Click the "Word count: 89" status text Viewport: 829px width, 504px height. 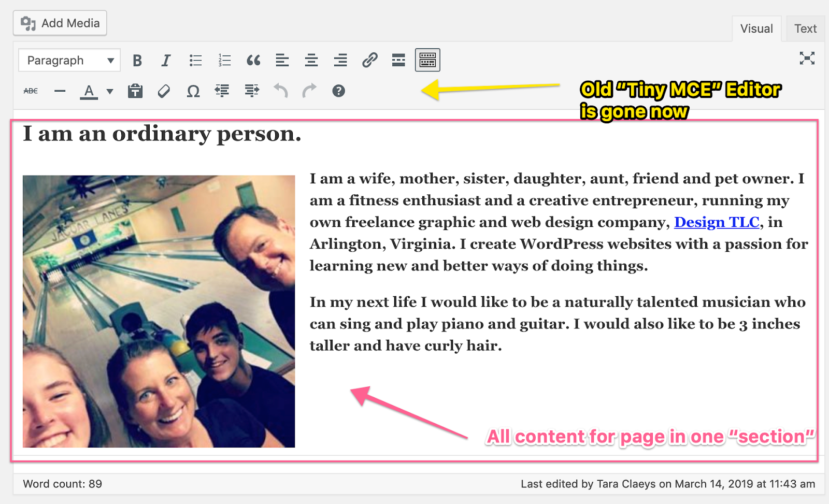point(63,484)
